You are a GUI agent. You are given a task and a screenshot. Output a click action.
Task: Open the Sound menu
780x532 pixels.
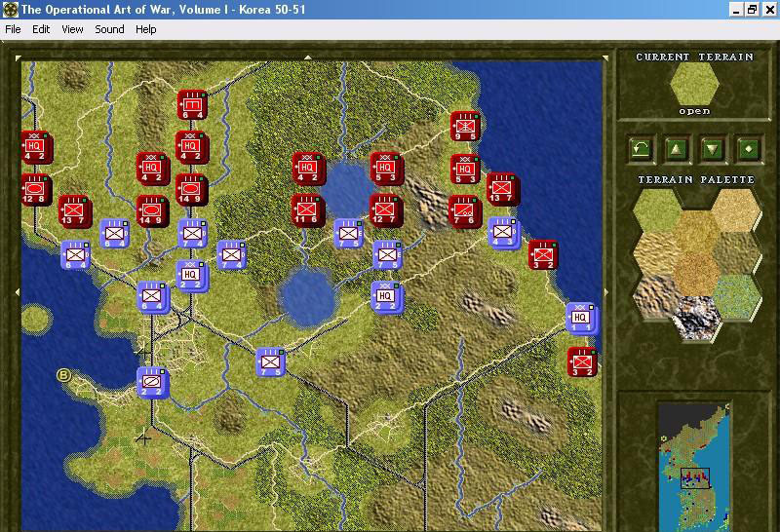pos(109,29)
